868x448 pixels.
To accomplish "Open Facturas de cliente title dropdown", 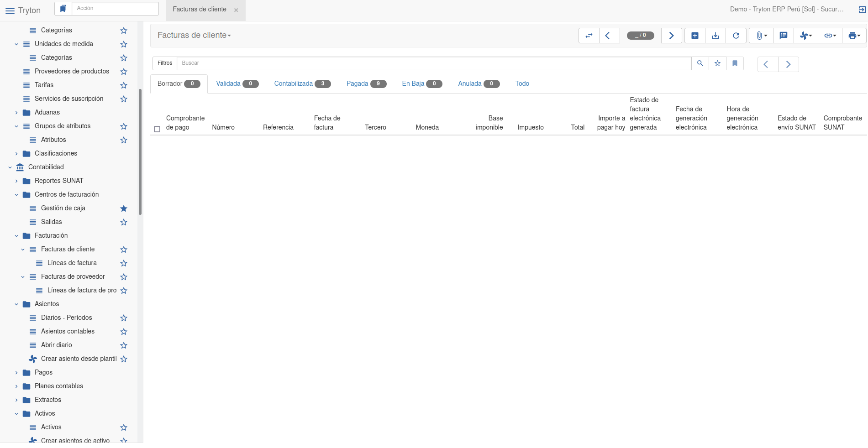I will click(194, 36).
